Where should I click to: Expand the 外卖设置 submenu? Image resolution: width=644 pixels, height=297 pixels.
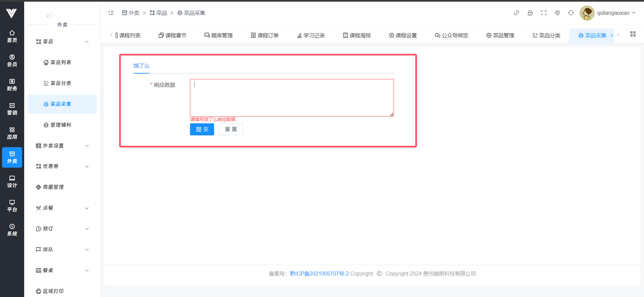tap(62, 145)
